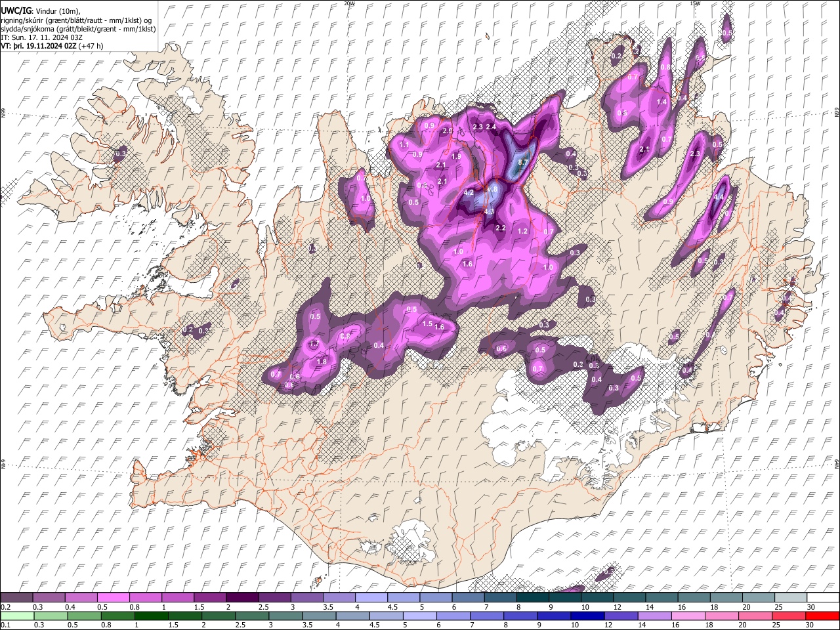
Task: Click the 2.4 precipitation value on map
Action: coord(491,127)
